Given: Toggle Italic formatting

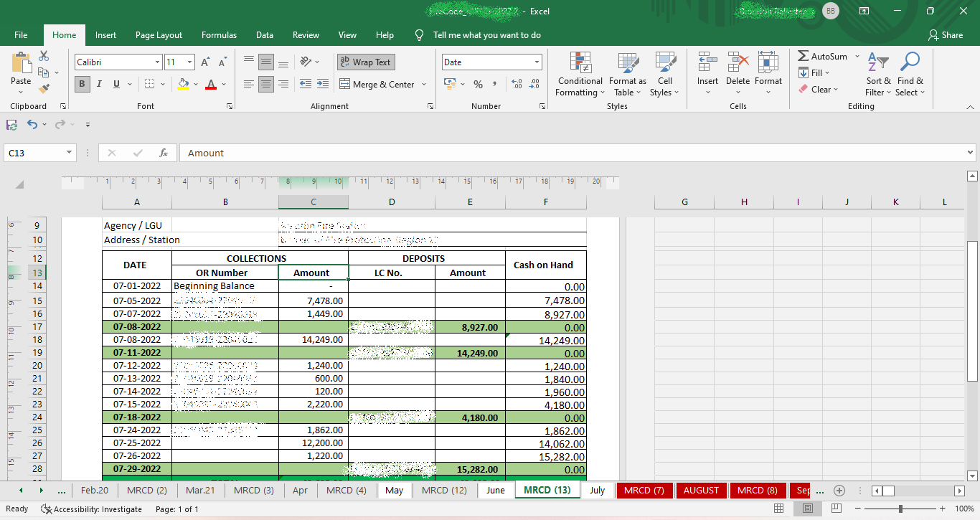Looking at the screenshot, I should coord(99,84).
